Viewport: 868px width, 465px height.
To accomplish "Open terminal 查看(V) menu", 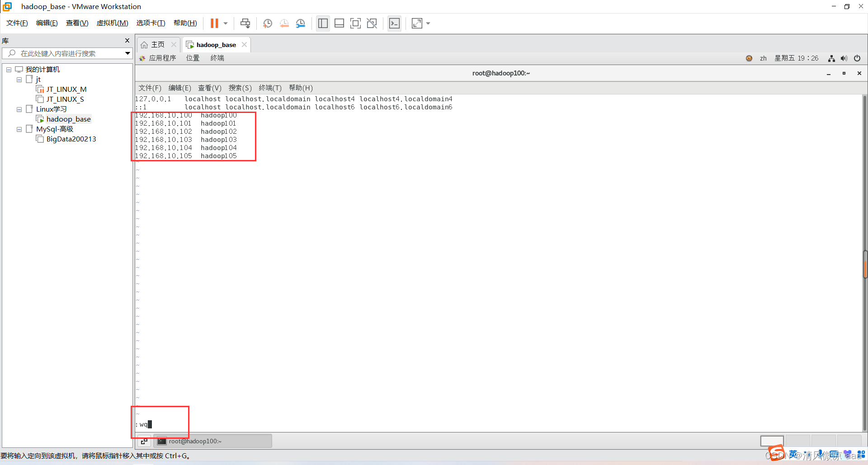I will point(210,88).
